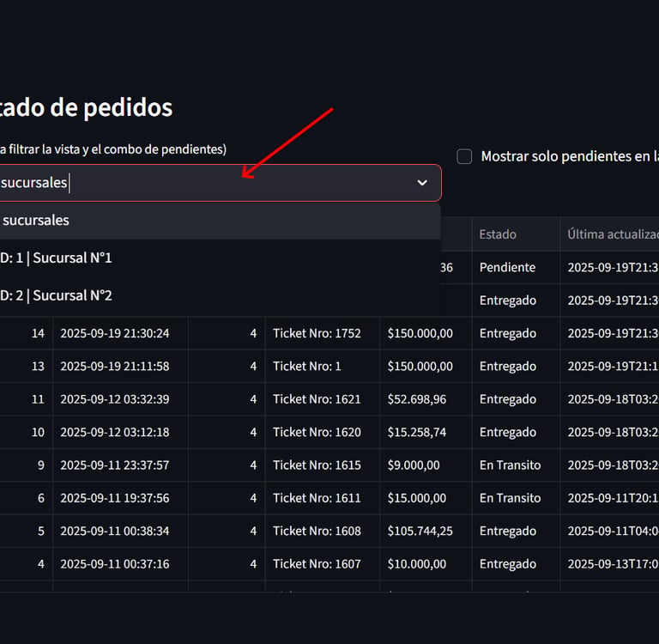Select the date cell 2025-09-12 03:12:18
This screenshot has width=659, height=644.
[x=120, y=433]
